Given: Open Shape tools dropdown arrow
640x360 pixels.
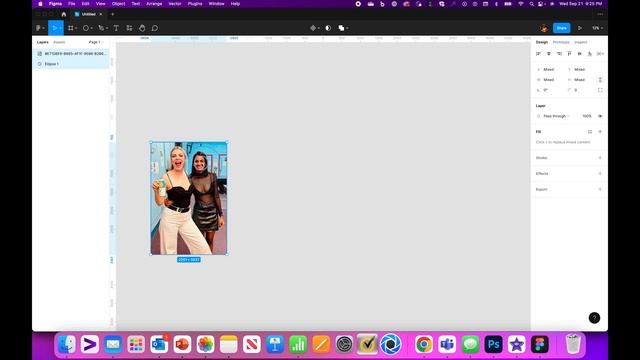Looking at the screenshot, I should coord(91,28).
